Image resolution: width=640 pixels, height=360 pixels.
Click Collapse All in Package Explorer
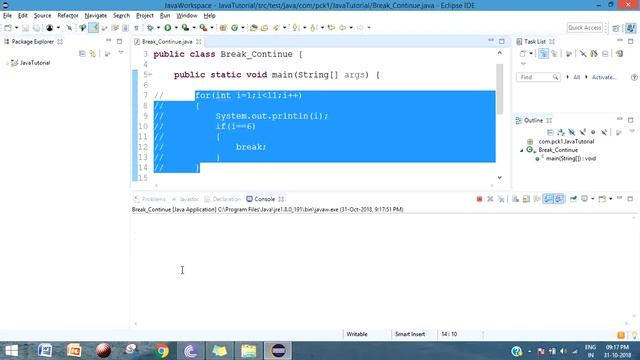click(x=82, y=53)
